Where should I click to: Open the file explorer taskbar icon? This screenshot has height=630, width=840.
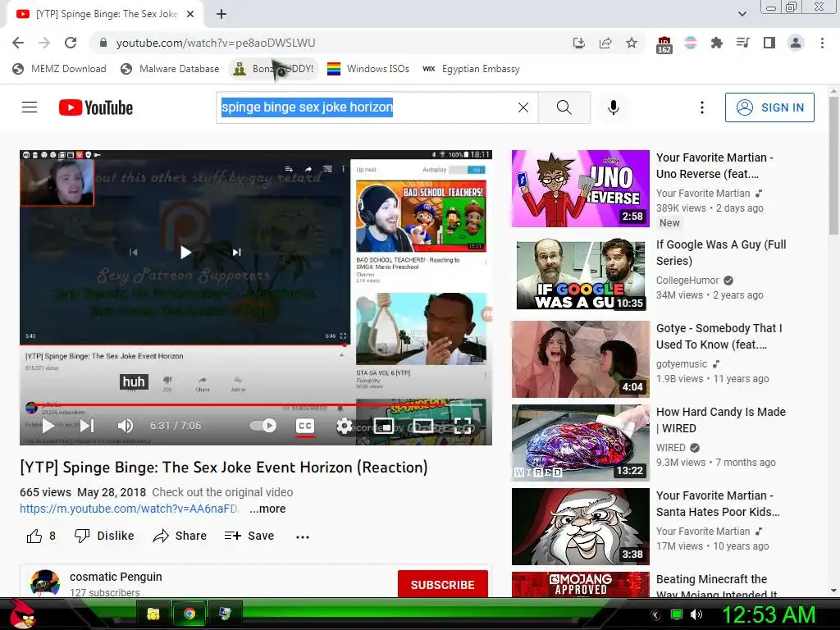click(x=153, y=614)
